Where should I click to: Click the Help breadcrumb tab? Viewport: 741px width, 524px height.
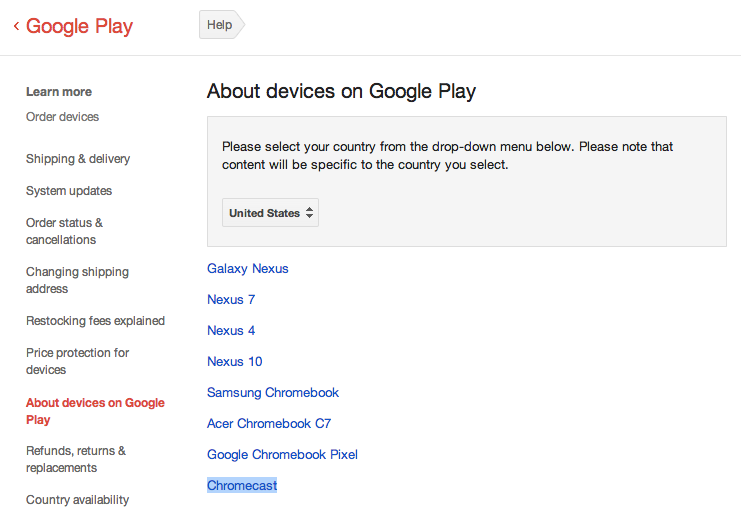(x=219, y=25)
